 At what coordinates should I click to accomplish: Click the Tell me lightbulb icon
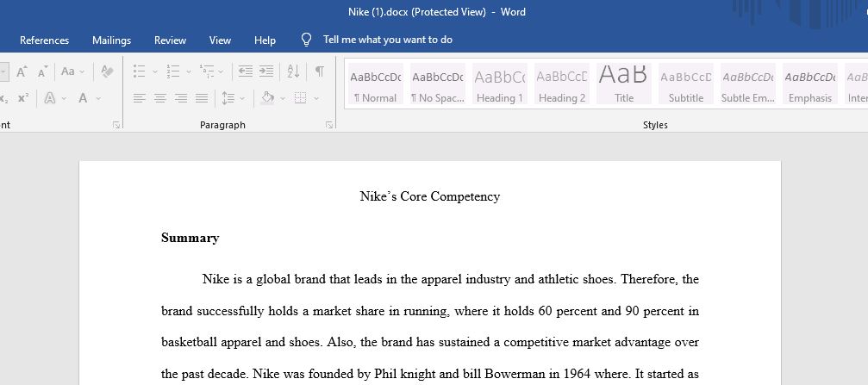click(x=306, y=40)
